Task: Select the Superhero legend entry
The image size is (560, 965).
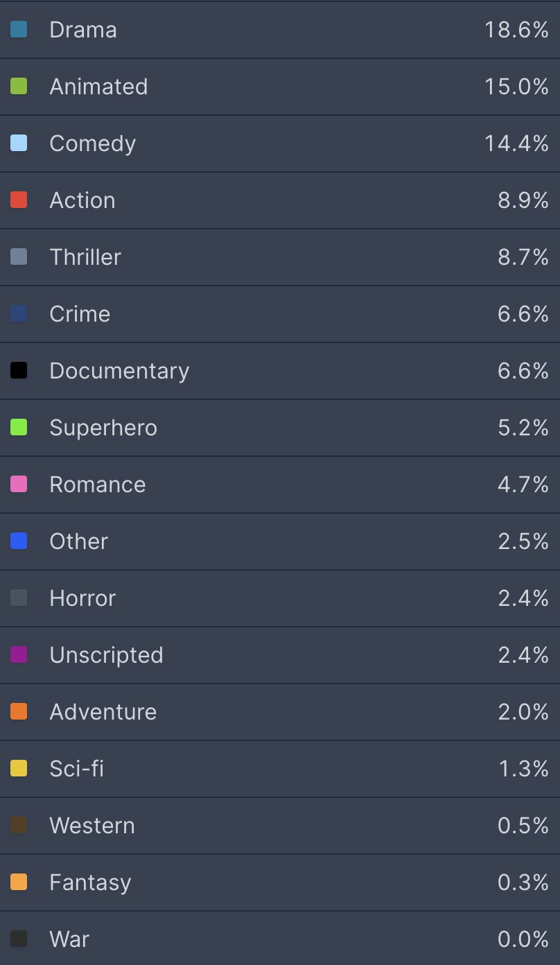Action: click(103, 428)
